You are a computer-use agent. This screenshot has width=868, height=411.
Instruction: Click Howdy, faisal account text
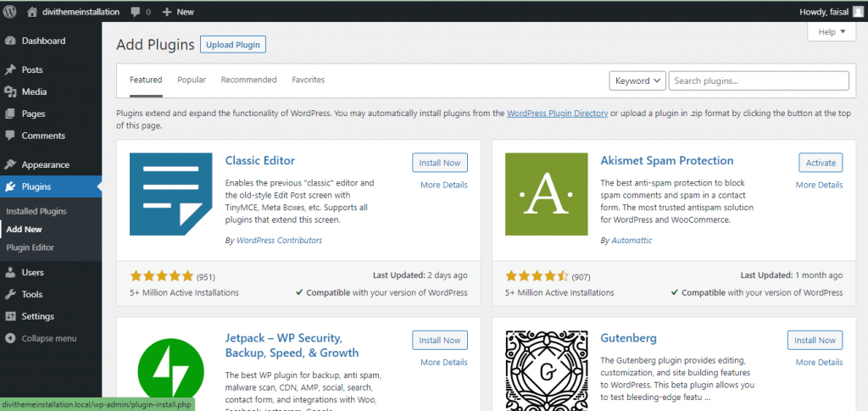[825, 12]
